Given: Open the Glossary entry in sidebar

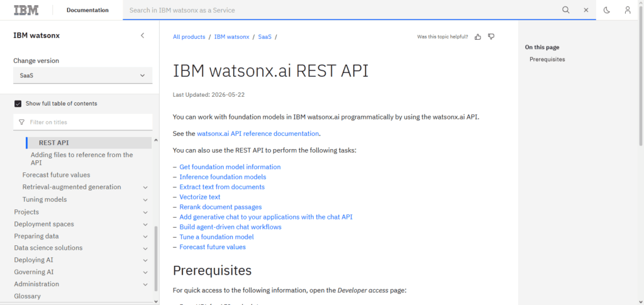Looking at the screenshot, I should tap(27, 296).
